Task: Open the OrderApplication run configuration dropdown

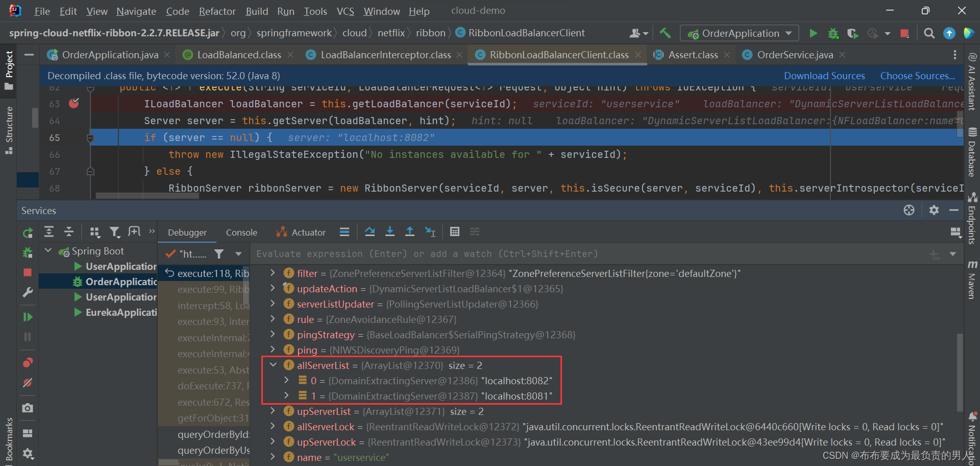Action: (x=740, y=33)
